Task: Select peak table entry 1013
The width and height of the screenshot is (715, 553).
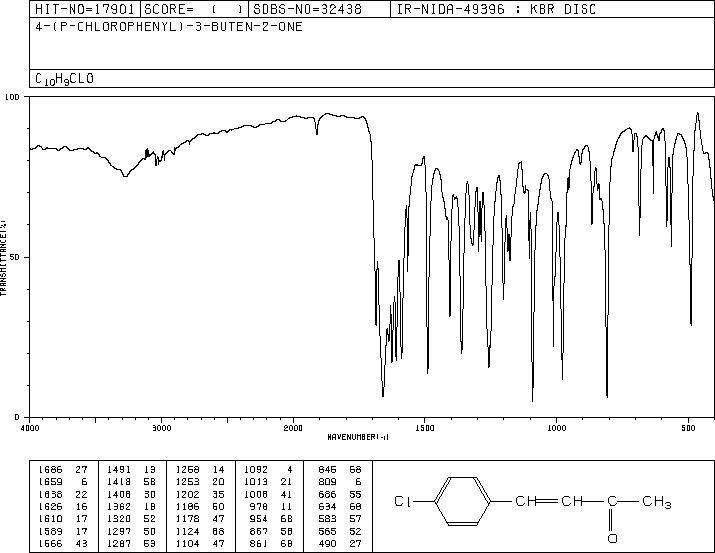Action: click(x=269, y=482)
